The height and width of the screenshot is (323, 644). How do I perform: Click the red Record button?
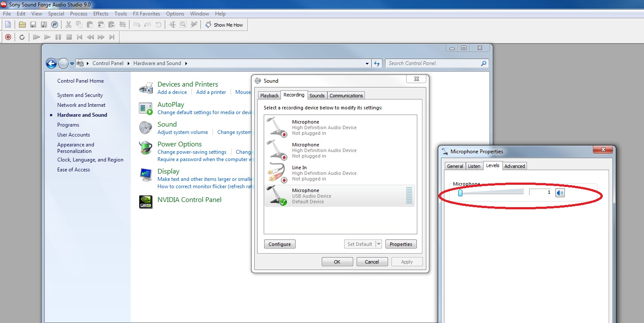click(x=8, y=37)
